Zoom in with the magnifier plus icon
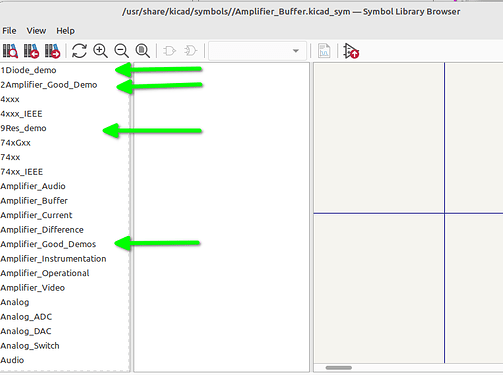503x375 pixels. pos(100,51)
